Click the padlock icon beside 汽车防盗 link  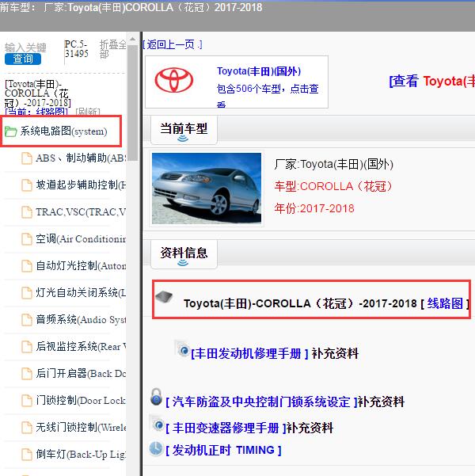pyautogui.click(x=156, y=397)
